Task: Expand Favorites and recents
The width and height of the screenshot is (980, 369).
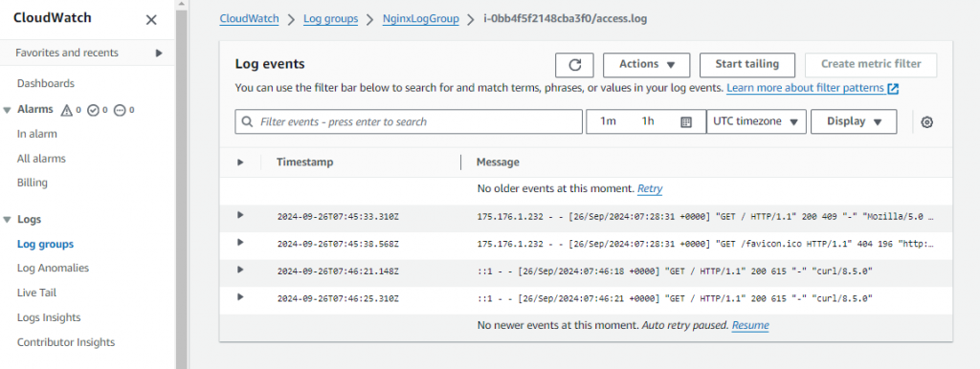Action: click(159, 54)
